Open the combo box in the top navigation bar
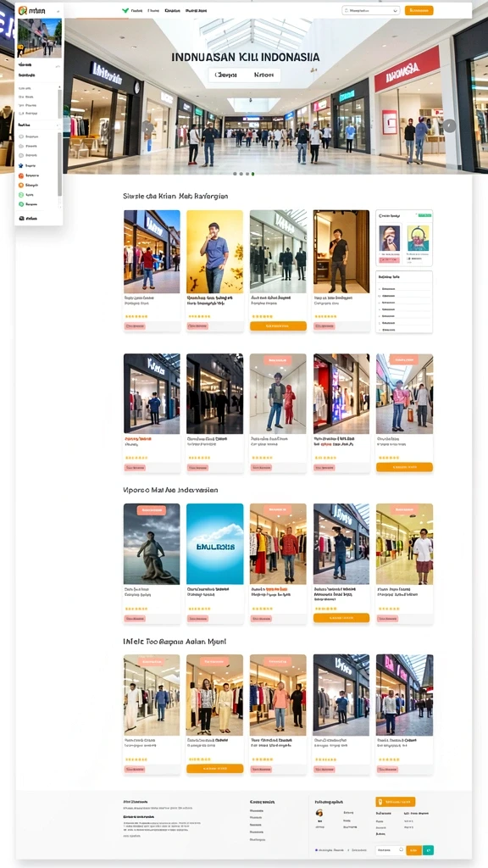 (371, 10)
